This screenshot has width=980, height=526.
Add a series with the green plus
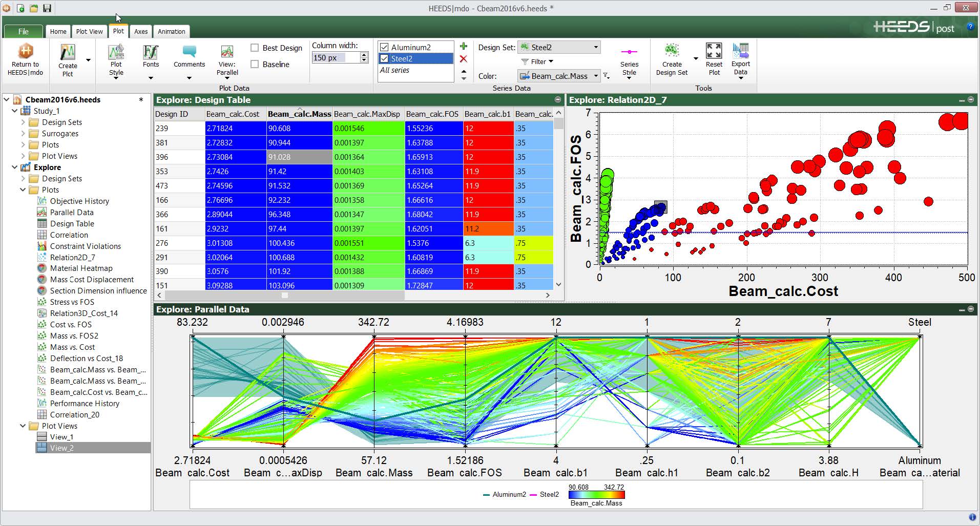pyautogui.click(x=464, y=47)
